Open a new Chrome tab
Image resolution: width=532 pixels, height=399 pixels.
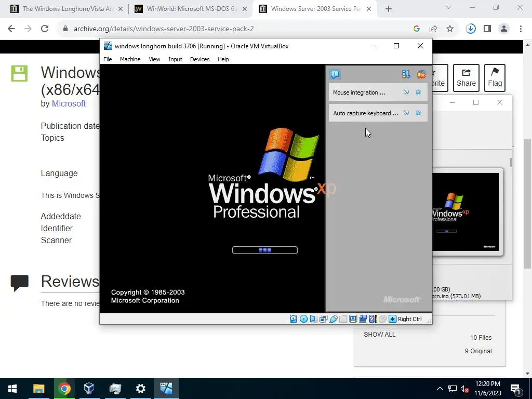[x=389, y=9]
